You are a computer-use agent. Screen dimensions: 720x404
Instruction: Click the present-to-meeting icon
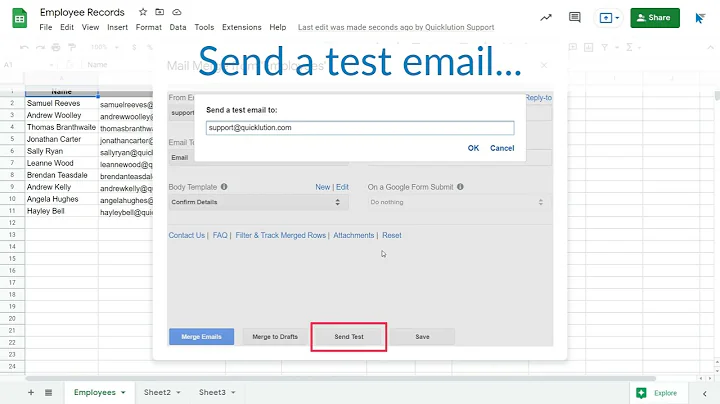606,18
